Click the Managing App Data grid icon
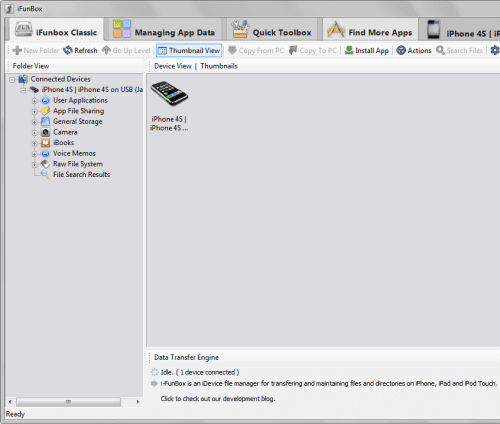This screenshot has width=500, height=424. point(122,29)
